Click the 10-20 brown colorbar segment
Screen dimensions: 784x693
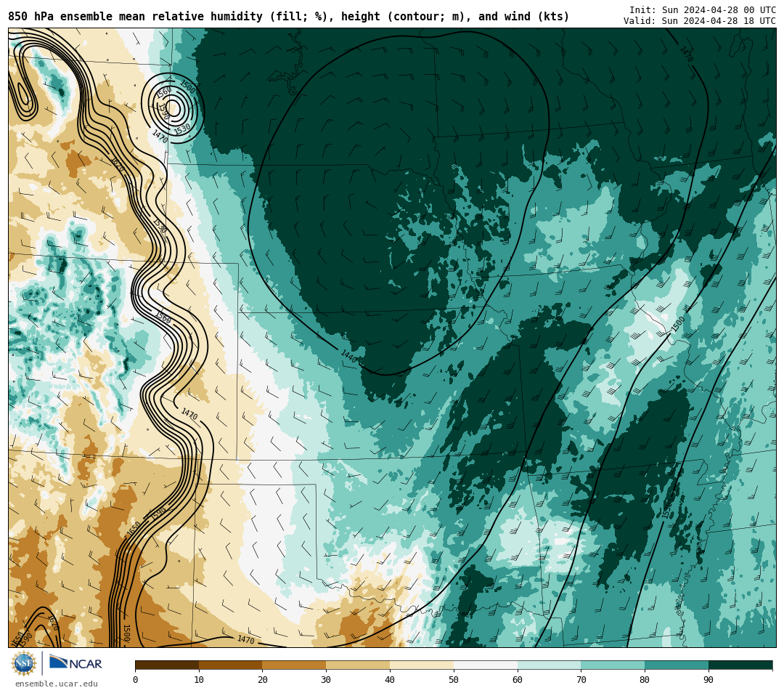[x=231, y=665]
